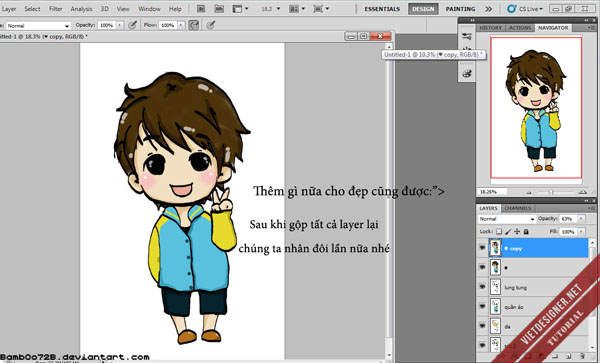Switch to Actions tab
This screenshot has width=600, height=363.
pyautogui.click(x=520, y=28)
